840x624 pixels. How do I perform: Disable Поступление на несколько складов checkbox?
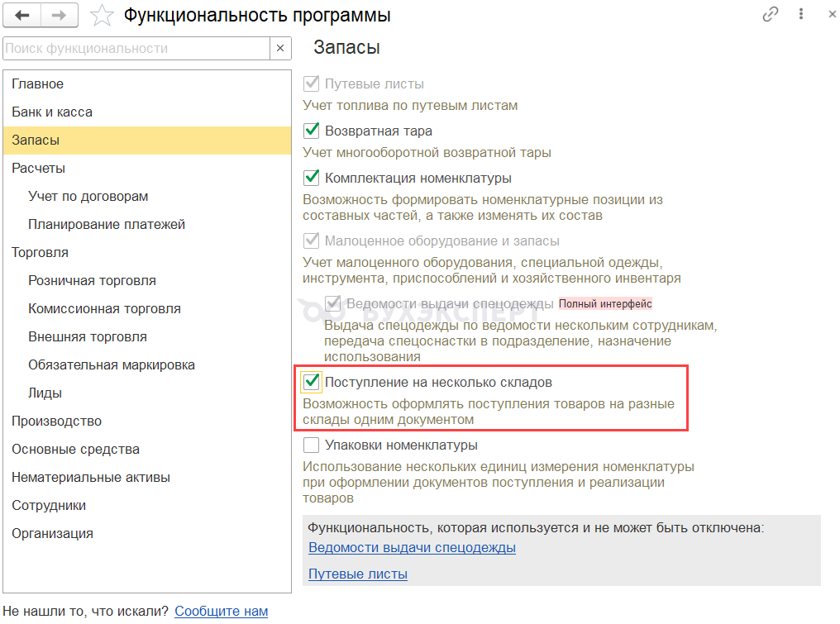click(311, 382)
